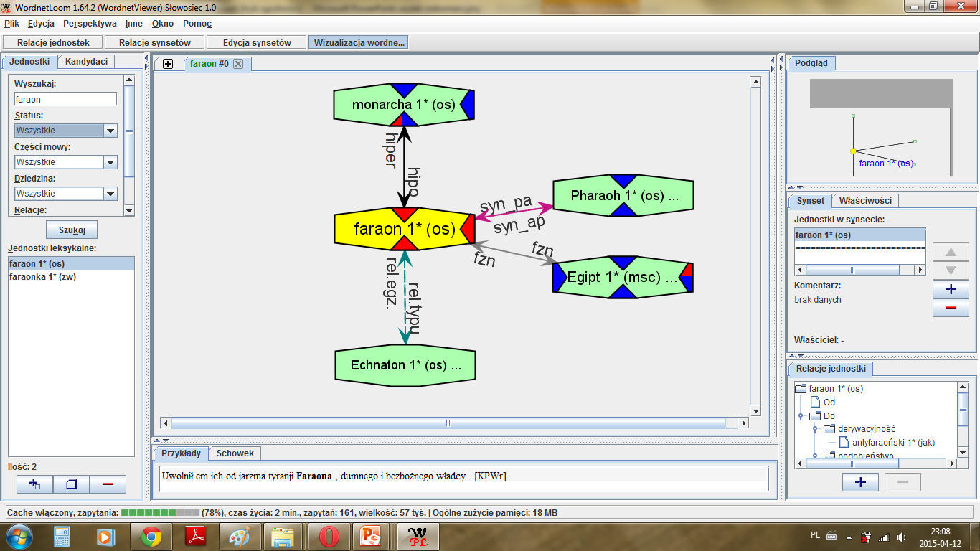Move synset unit up with gray arrow

click(951, 252)
